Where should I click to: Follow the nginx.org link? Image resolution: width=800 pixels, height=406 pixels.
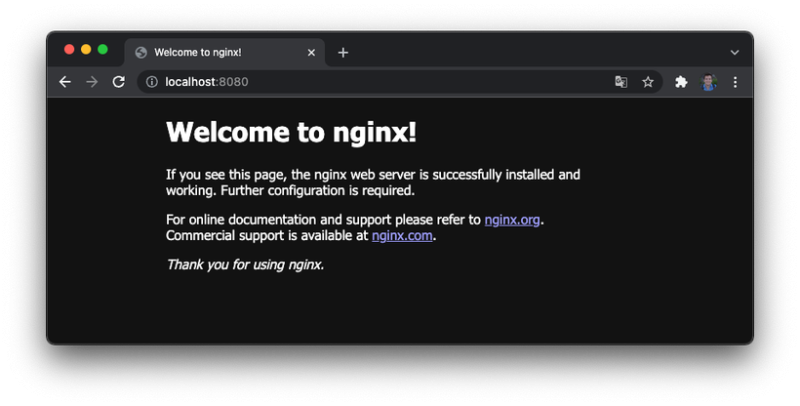512,220
